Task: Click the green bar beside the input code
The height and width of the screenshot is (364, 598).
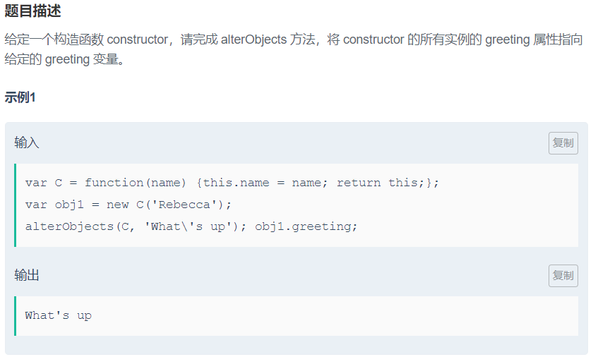Action: tap(16, 205)
